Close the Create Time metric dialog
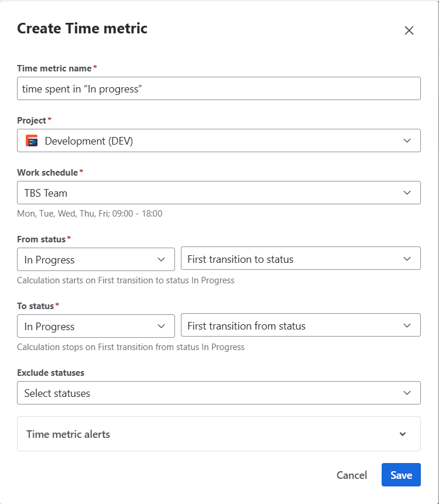The width and height of the screenshot is (439, 504). pyautogui.click(x=409, y=30)
